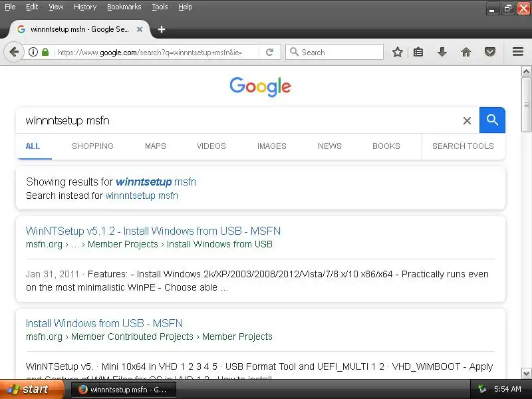Search instead for winnntsetup msfn link
The height and width of the screenshot is (399, 532).
point(142,196)
